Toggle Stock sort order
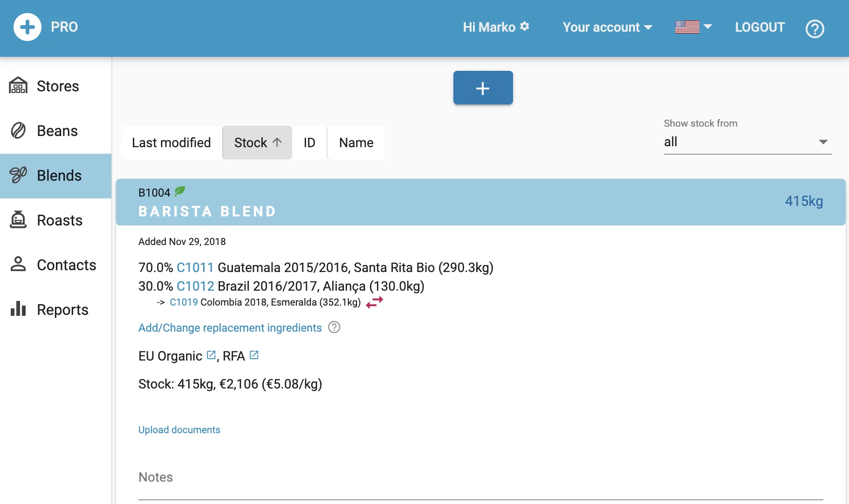849x504 pixels. (257, 143)
